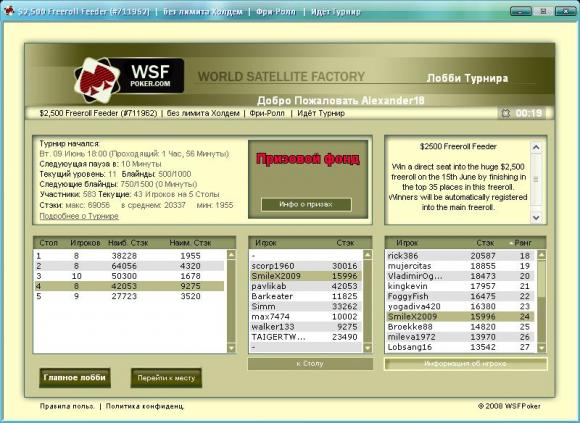Click scroll up arrow of tables list
The width and height of the screenshot is (580, 423).
[x=231, y=254]
